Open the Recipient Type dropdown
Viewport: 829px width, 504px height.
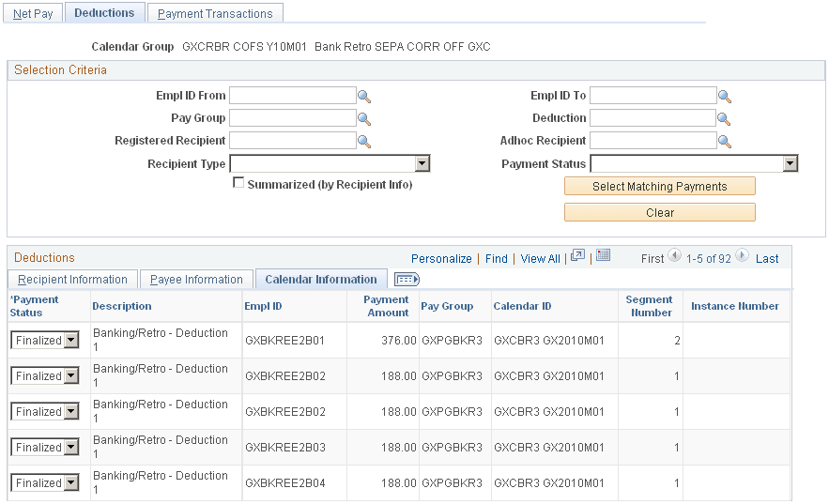[x=330, y=163]
